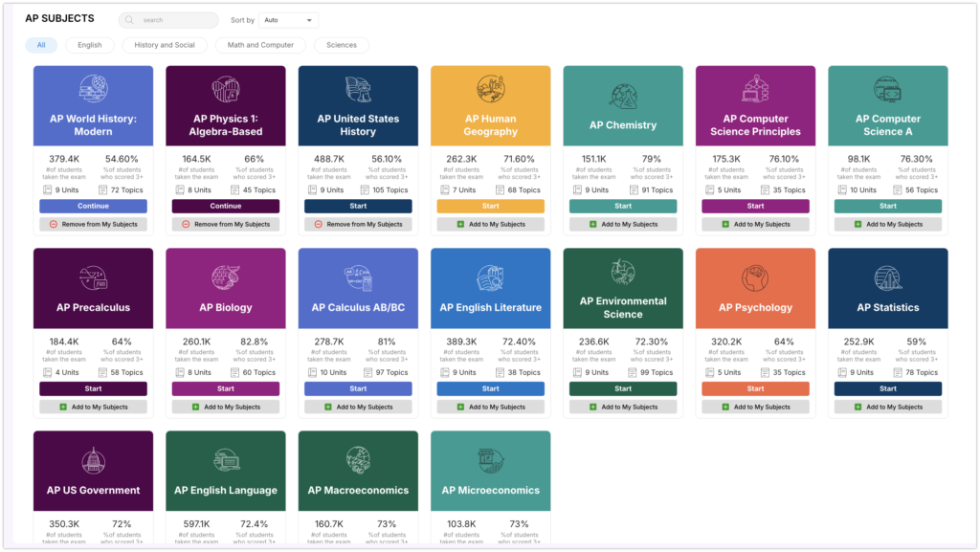Image resolution: width=980 pixels, height=552 pixels.
Task: Click the AP English Language icon
Action: (226, 461)
